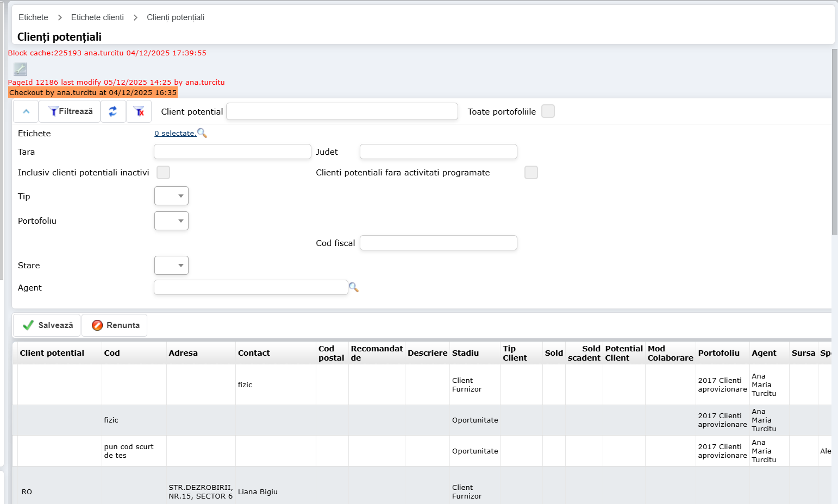Click the refresh arrows icon
The image size is (838, 504).
[x=113, y=111]
